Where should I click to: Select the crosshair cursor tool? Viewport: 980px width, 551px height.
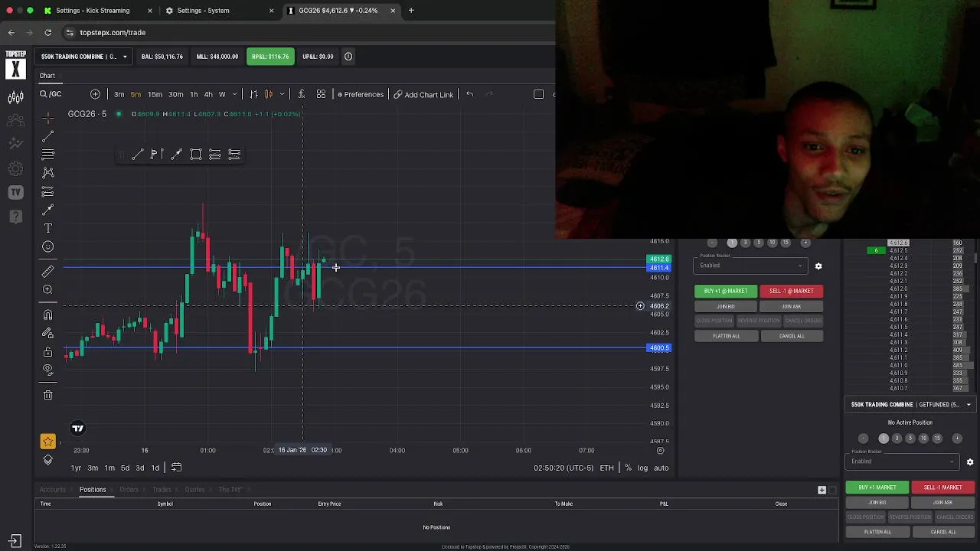pyautogui.click(x=47, y=117)
